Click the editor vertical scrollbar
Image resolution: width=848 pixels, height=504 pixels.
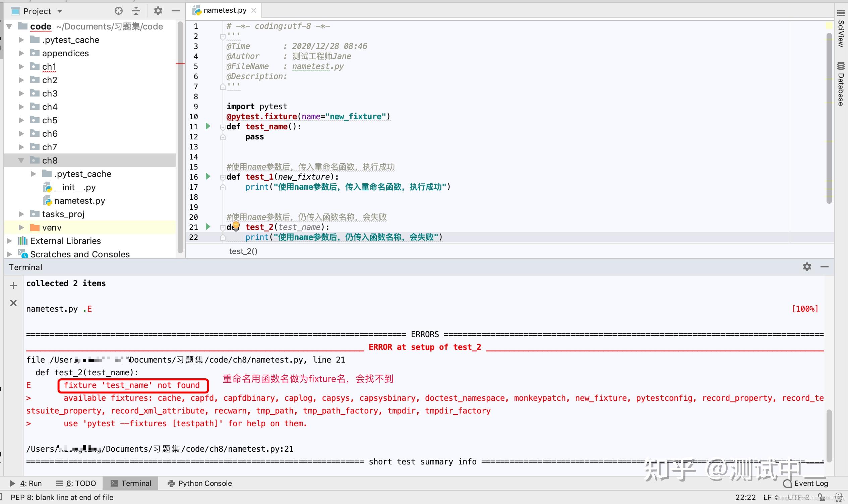point(829,117)
